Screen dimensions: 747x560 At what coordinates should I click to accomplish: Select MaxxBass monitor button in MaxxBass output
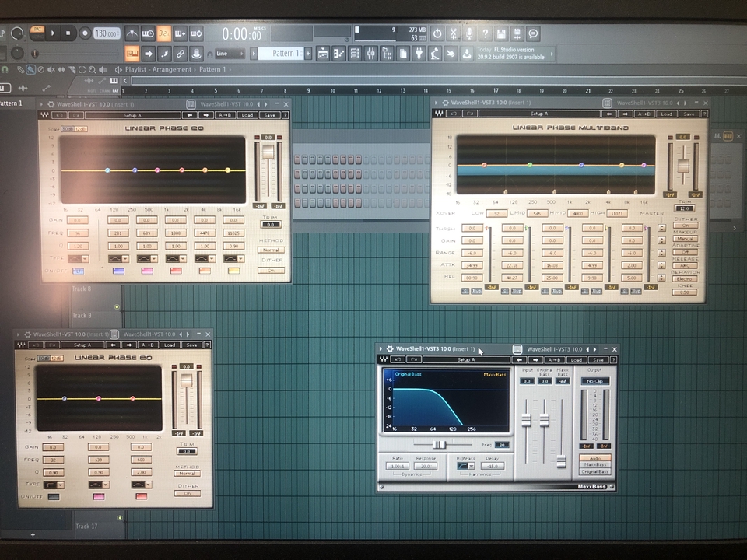click(x=595, y=465)
